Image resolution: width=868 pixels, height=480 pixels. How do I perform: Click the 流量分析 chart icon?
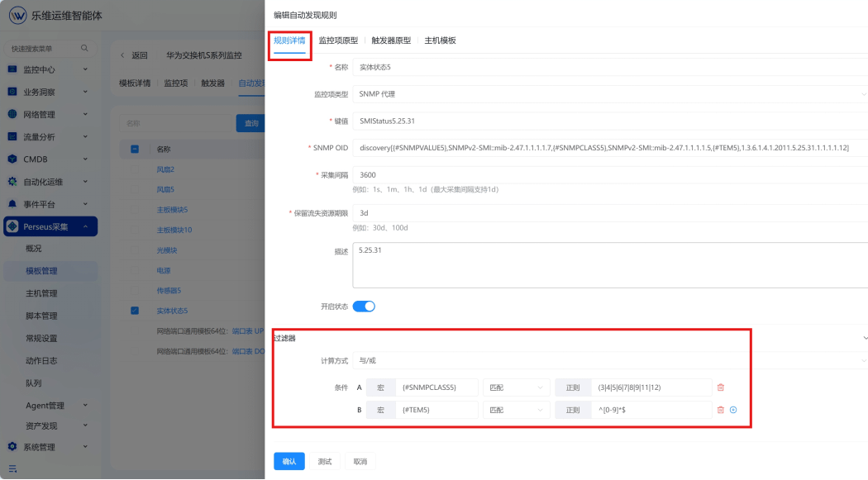coord(12,136)
